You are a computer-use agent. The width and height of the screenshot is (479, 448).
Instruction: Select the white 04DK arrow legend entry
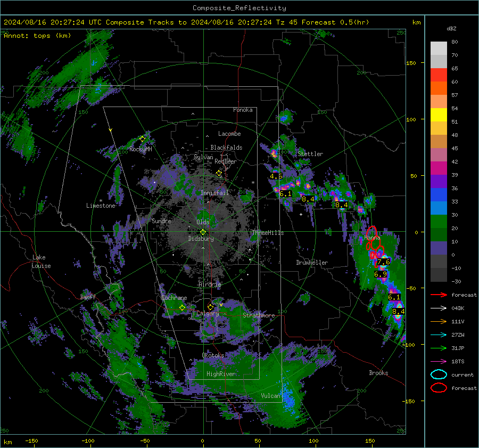tap(439, 308)
